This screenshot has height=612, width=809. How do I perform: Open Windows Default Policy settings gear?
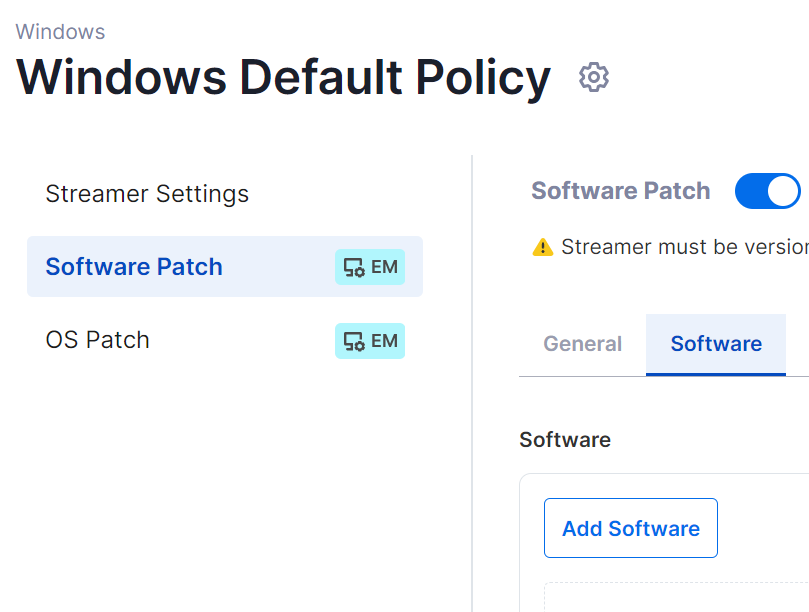(x=593, y=77)
